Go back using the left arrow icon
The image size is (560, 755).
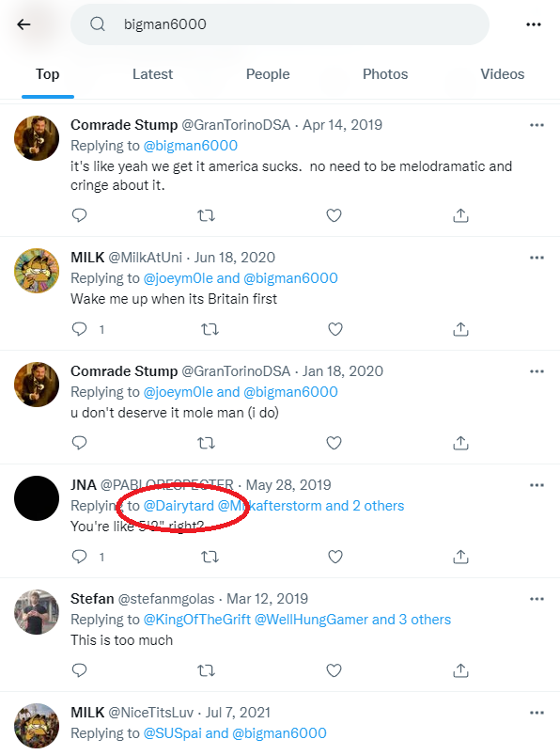23,24
